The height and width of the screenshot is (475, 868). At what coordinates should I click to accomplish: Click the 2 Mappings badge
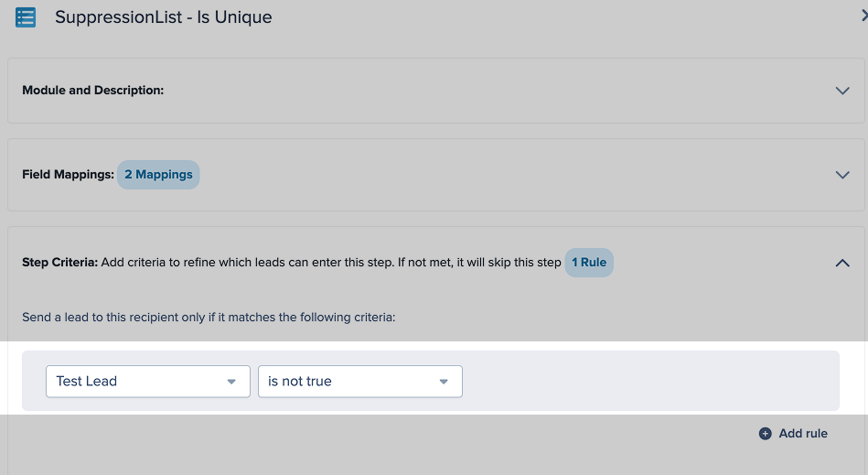click(158, 175)
